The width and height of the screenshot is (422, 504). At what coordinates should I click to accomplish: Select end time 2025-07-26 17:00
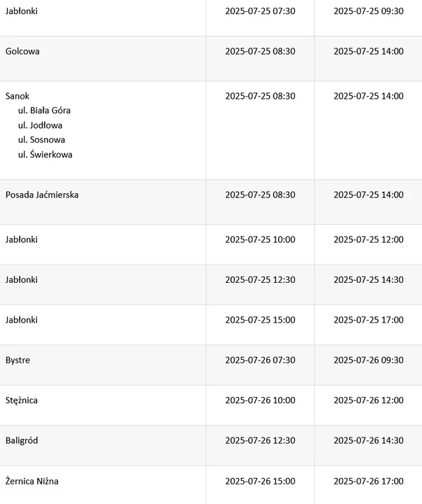[x=369, y=481]
